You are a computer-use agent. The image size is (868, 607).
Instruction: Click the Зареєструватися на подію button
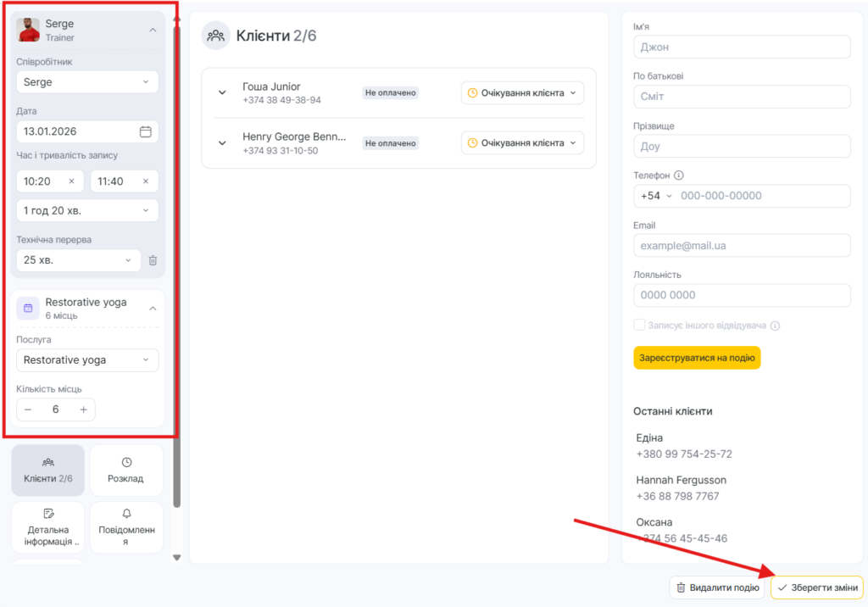pos(697,358)
